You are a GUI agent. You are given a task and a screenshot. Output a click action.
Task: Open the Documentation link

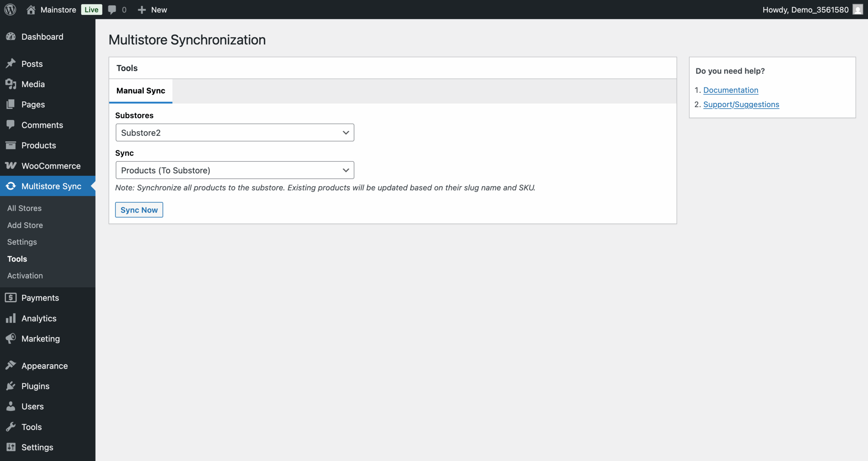[731, 90]
